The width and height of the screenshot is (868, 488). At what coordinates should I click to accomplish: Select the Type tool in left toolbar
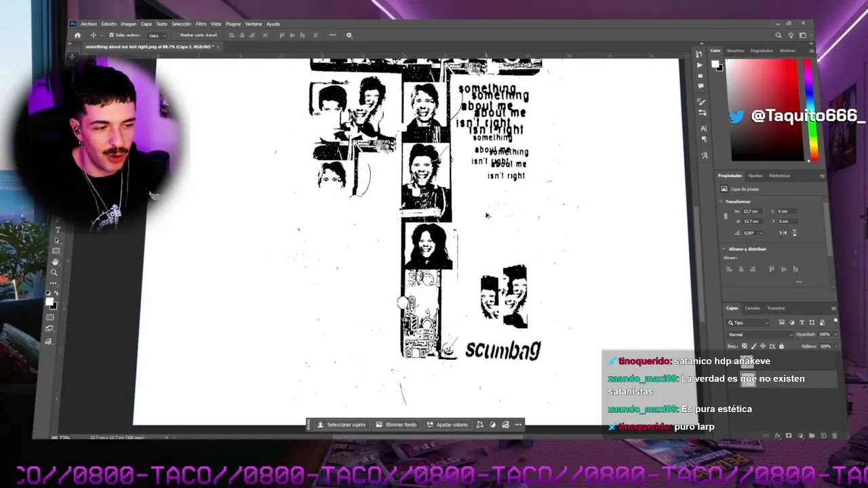[57, 230]
